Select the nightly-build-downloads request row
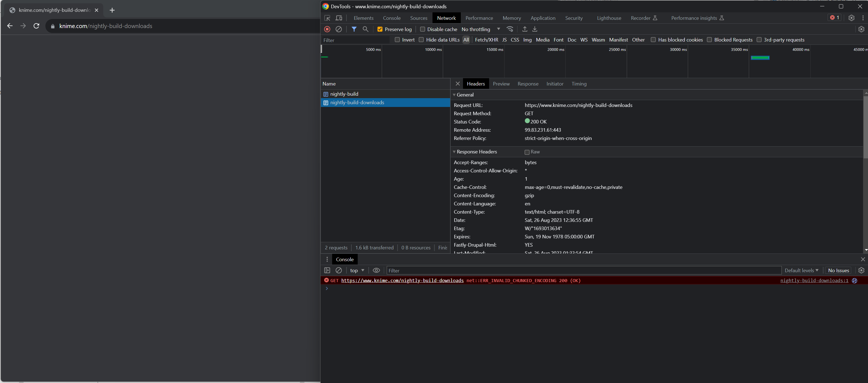The height and width of the screenshot is (383, 868). tap(385, 102)
